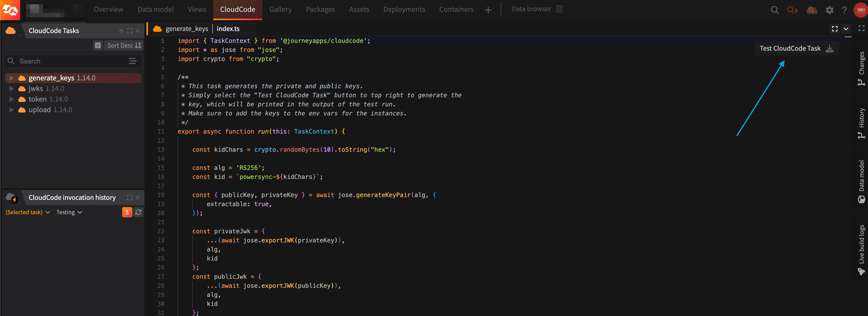Open the help question mark icon
Image resolution: width=868 pixels, height=316 pixels.
[x=844, y=10]
